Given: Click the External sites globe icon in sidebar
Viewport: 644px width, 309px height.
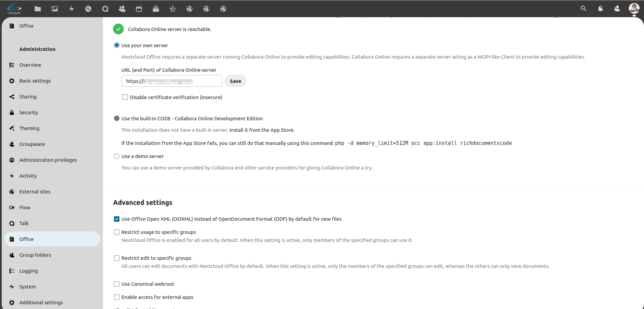Looking at the screenshot, I should 12,192.
